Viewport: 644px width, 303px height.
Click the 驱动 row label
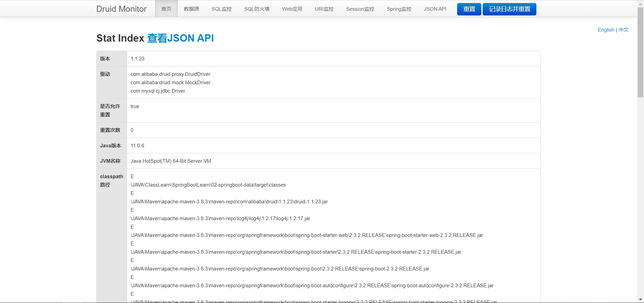point(105,74)
